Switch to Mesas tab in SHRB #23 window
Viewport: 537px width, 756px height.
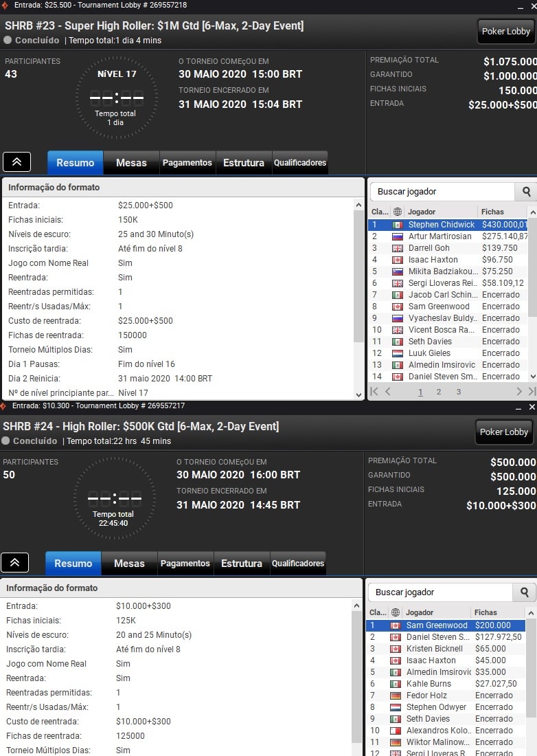(131, 162)
